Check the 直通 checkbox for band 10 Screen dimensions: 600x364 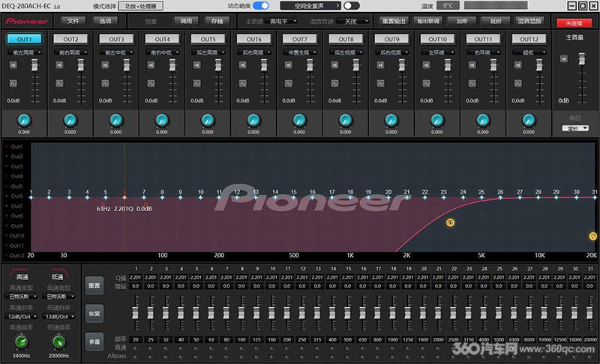coord(271,348)
